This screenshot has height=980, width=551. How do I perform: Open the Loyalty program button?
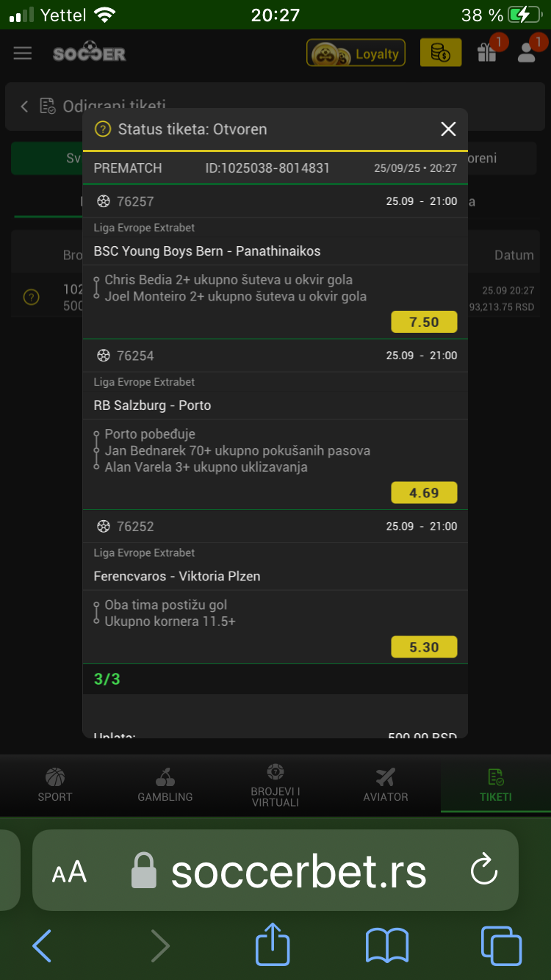[x=356, y=53]
